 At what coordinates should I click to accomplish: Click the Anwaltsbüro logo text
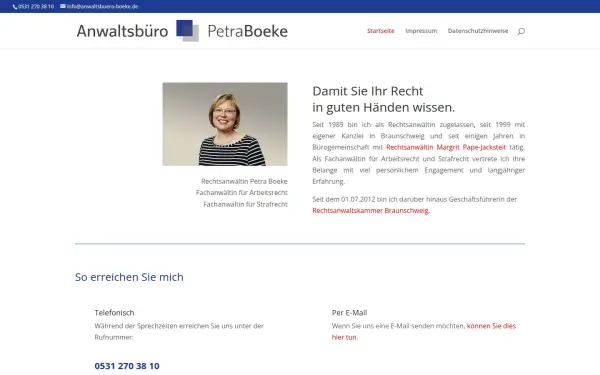pos(122,31)
